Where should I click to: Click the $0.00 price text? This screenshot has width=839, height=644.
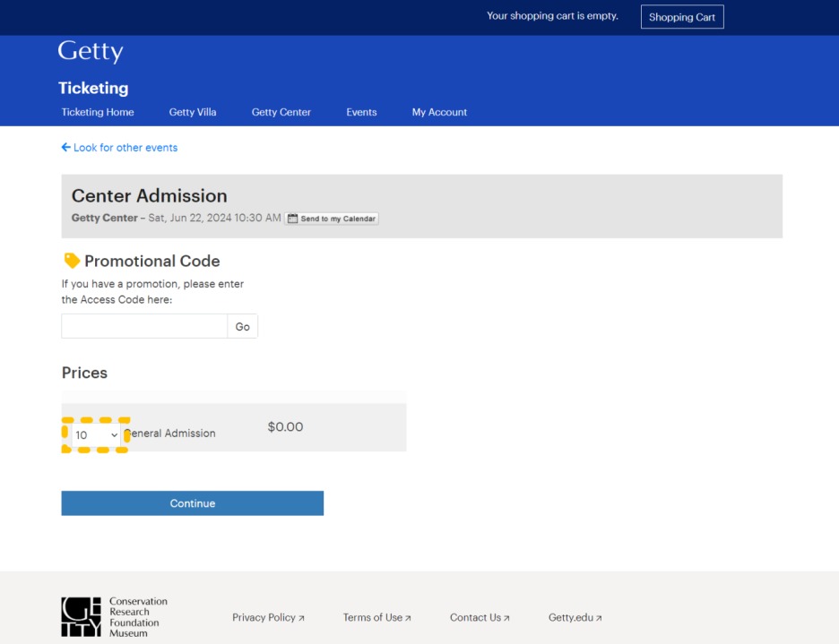[285, 427]
